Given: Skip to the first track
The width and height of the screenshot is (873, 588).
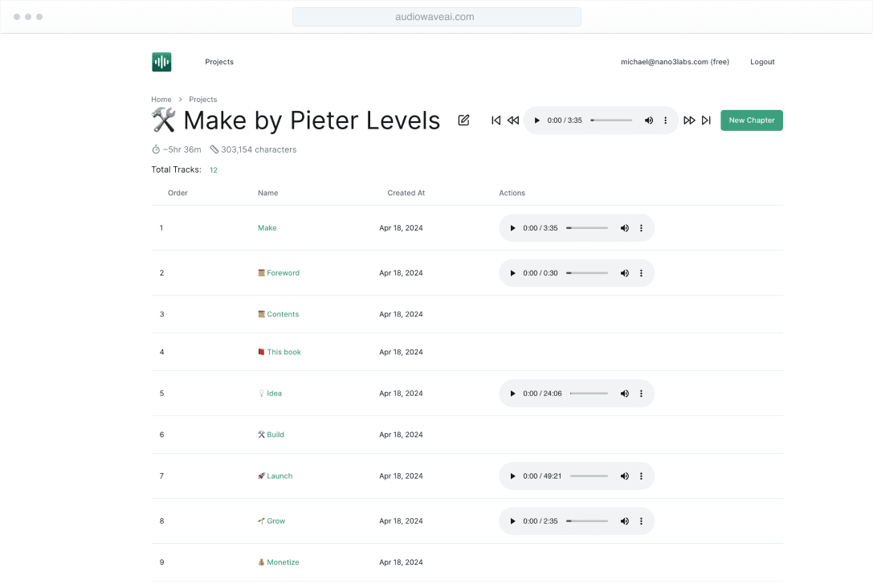Looking at the screenshot, I should tap(496, 120).
